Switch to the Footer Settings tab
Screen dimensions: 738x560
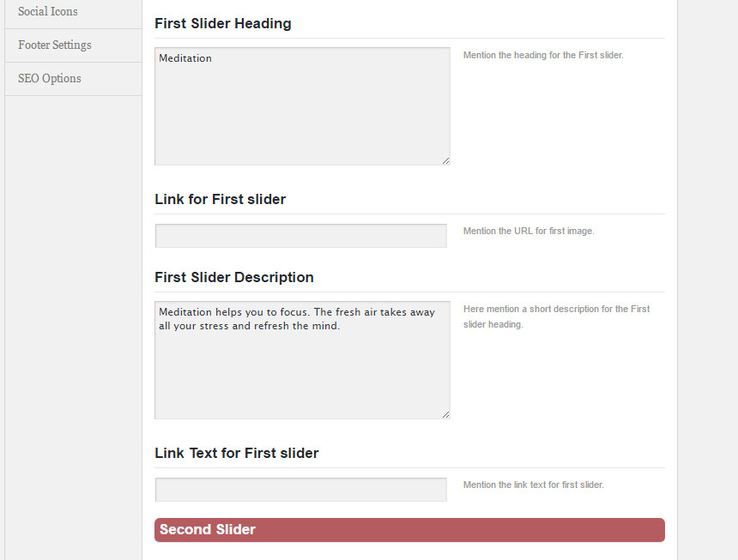point(73,45)
